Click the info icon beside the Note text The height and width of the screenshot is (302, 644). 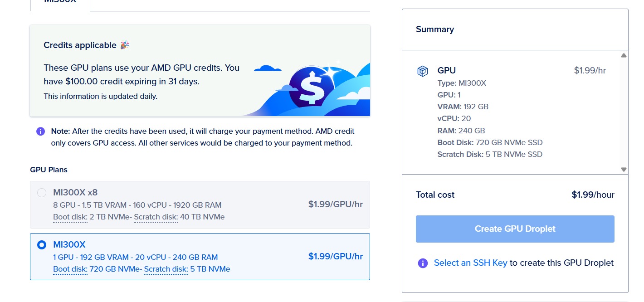(x=40, y=132)
